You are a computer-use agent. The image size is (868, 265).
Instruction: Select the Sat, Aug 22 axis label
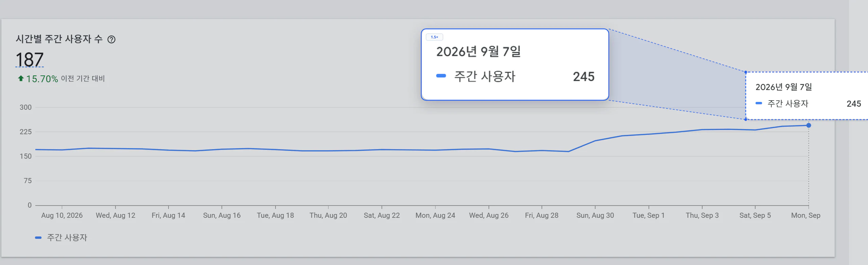(382, 215)
